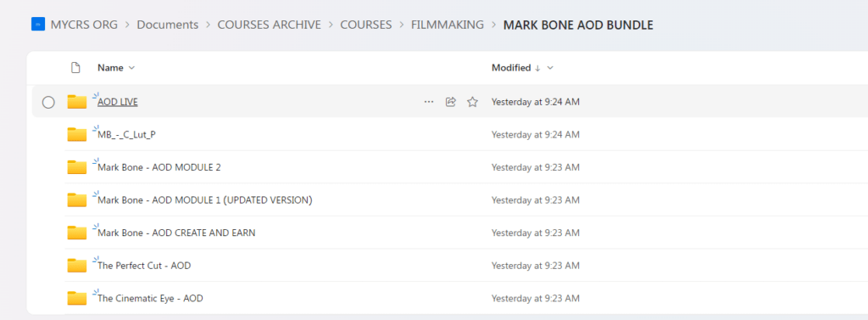Click The Cinematic Eye - AOD folder icon

click(77, 299)
